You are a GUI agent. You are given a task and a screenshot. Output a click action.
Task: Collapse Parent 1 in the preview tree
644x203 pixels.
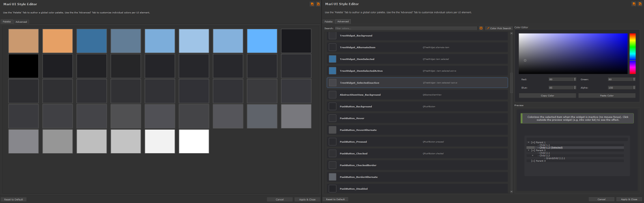click(528, 142)
